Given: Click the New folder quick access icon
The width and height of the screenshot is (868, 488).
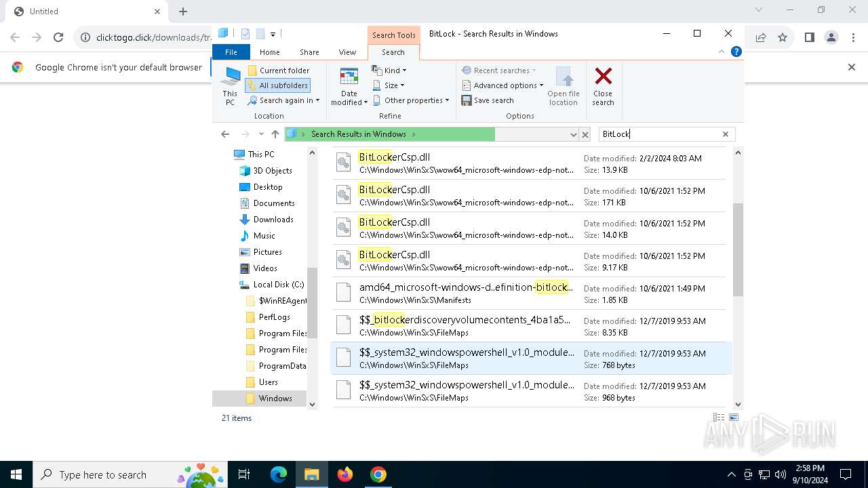Looking at the screenshot, I should (260, 34).
